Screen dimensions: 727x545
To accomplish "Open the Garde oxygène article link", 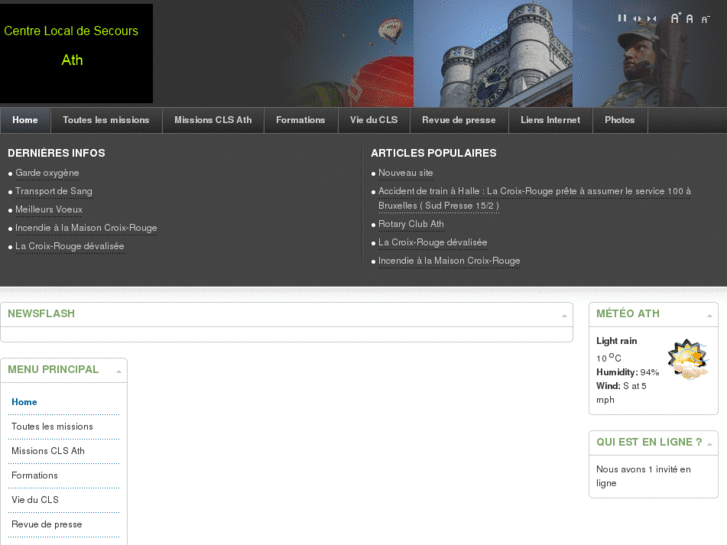I will [47, 173].
